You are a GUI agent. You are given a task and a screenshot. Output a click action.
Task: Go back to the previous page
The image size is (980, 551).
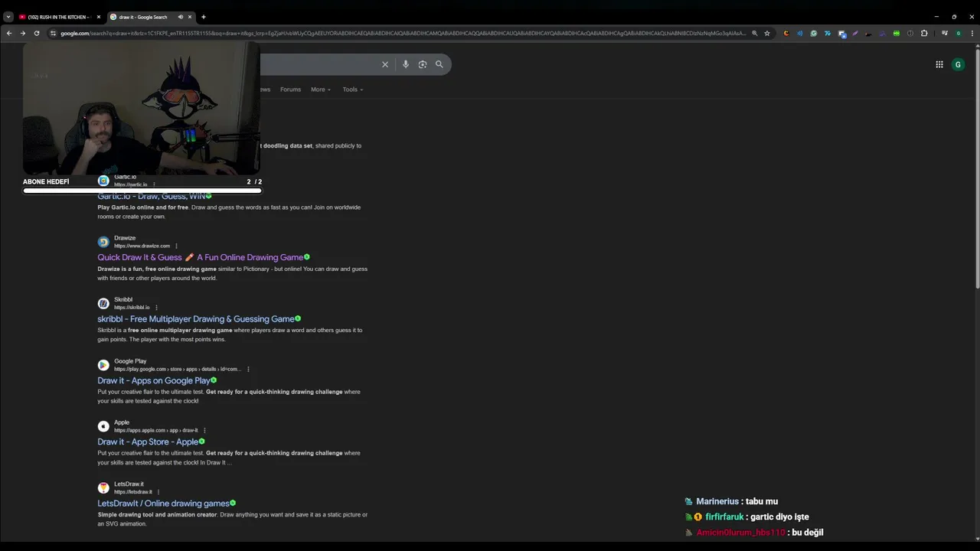[x=8, y=33]
